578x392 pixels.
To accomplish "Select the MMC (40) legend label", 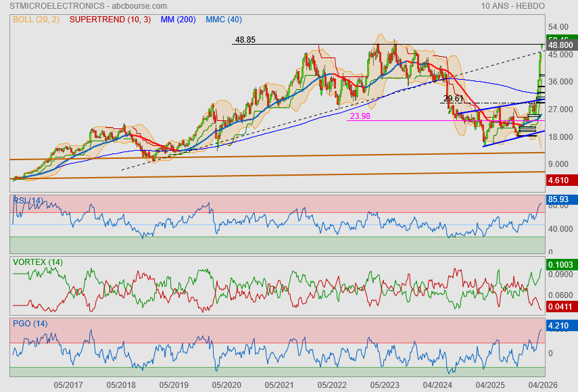I will point(224,20).
